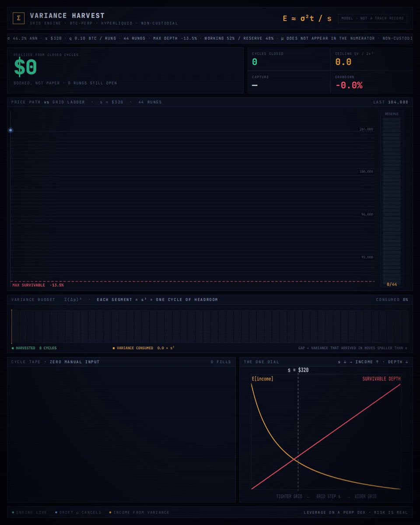Click the green Engine Live status dot
The height and width of the screenshot is (525, 420).
click(x=13, y=512)
